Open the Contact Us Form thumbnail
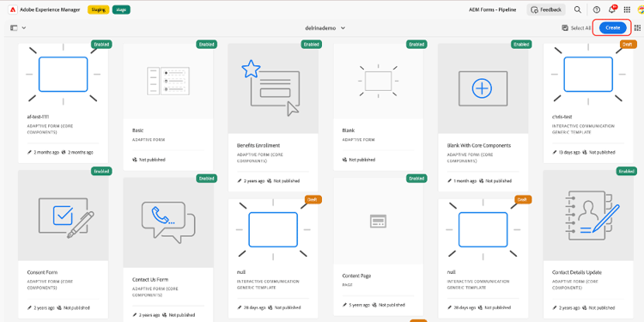The height and width of the screenshot is (322, 644). pyautogui.click(x=168, y=222)
